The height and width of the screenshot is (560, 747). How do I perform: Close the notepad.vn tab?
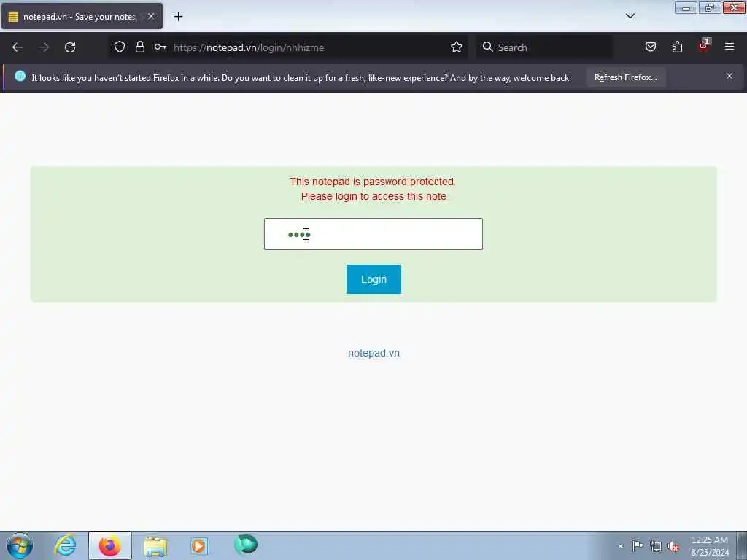pos(151,16)
